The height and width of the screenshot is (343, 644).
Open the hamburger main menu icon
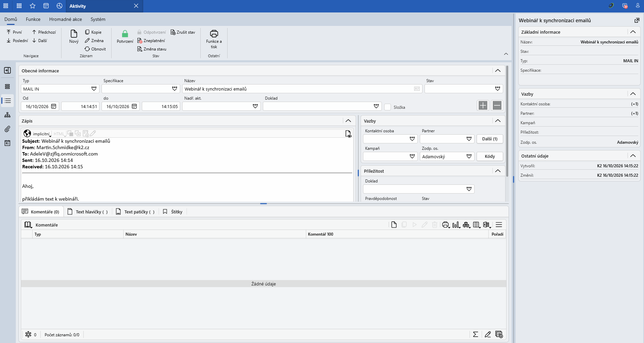tap(6, 6)
